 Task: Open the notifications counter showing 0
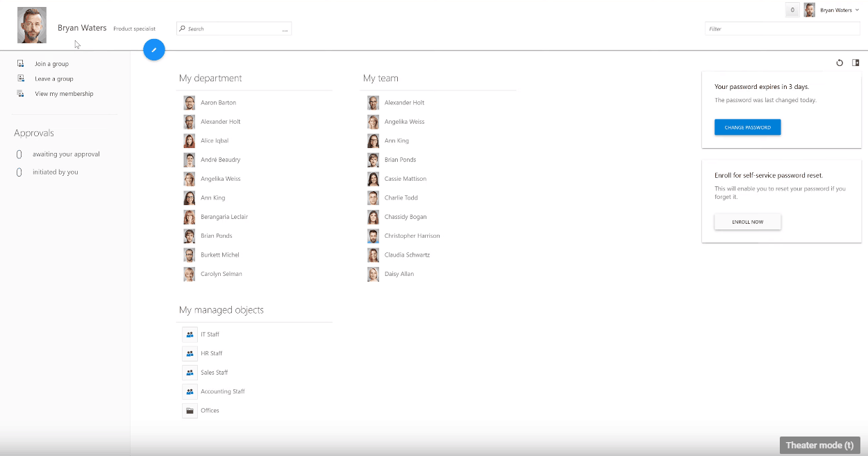click(792, 10)
